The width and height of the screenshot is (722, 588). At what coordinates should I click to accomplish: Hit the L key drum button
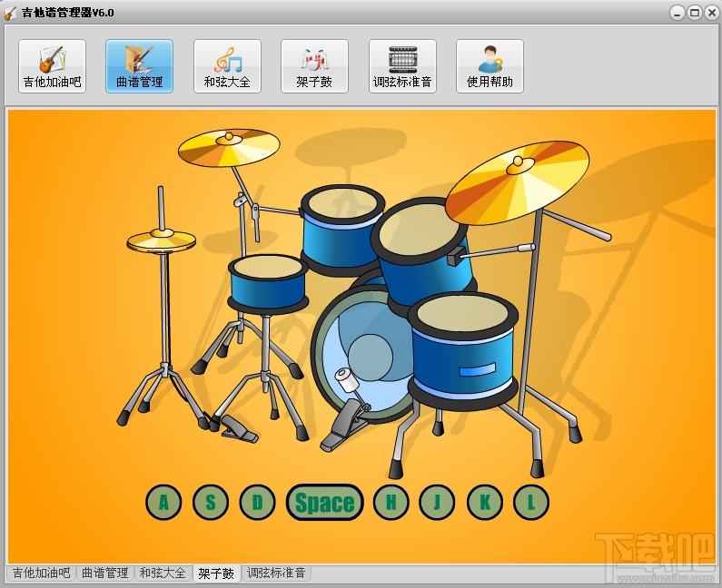click(x=531, y=502)
